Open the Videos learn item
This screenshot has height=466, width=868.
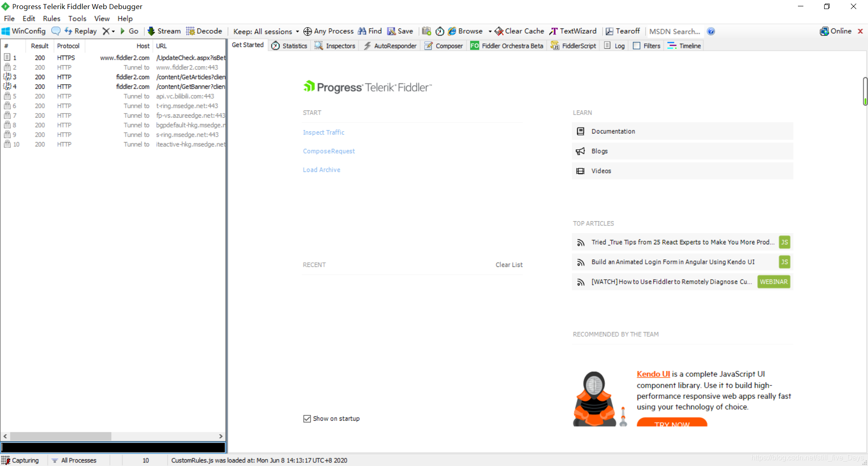coord(682,171)
